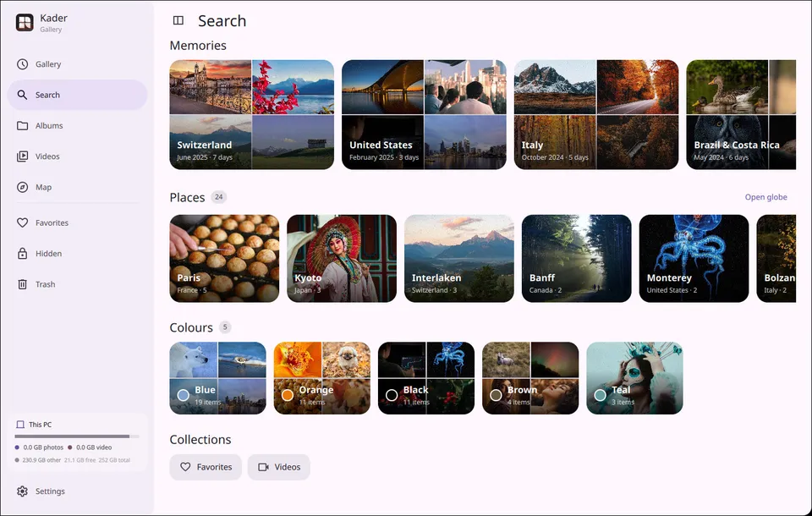
Task: Open the Paris place card
Action: (x=224, y=259)
